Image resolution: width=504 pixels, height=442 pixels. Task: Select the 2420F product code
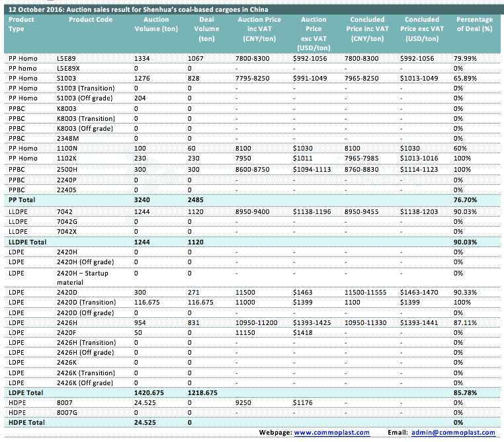pyautogui.click(x=67, y=333)
